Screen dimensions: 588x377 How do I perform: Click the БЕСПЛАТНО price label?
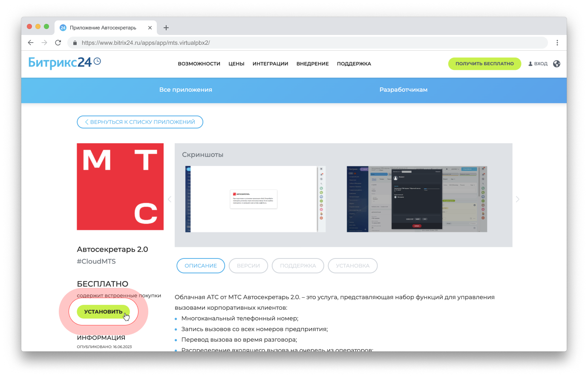[103, 284]
